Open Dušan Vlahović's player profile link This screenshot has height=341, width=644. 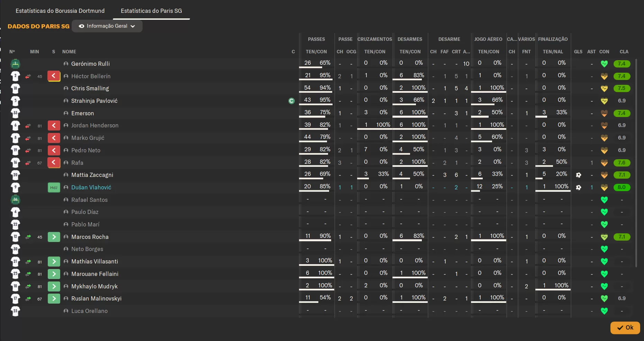pyautogui.click(x=91, y=187)
